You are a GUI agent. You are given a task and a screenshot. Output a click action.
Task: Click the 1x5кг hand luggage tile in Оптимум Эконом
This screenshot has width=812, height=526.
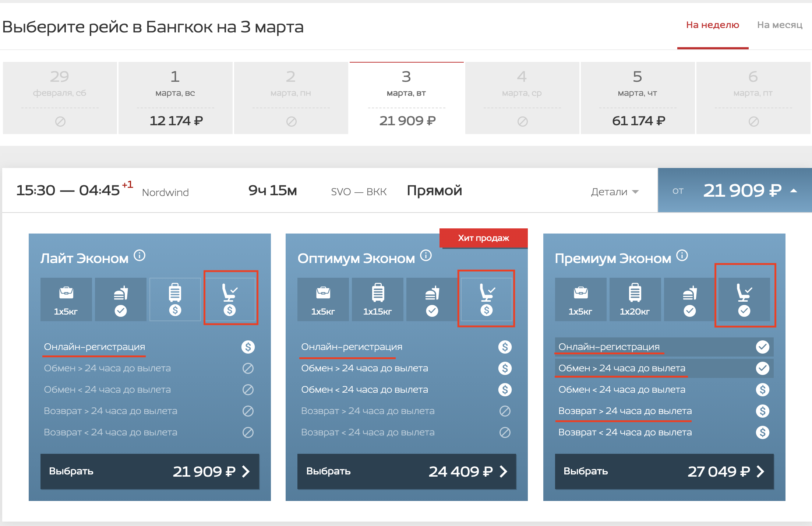[x=323, y=299]
